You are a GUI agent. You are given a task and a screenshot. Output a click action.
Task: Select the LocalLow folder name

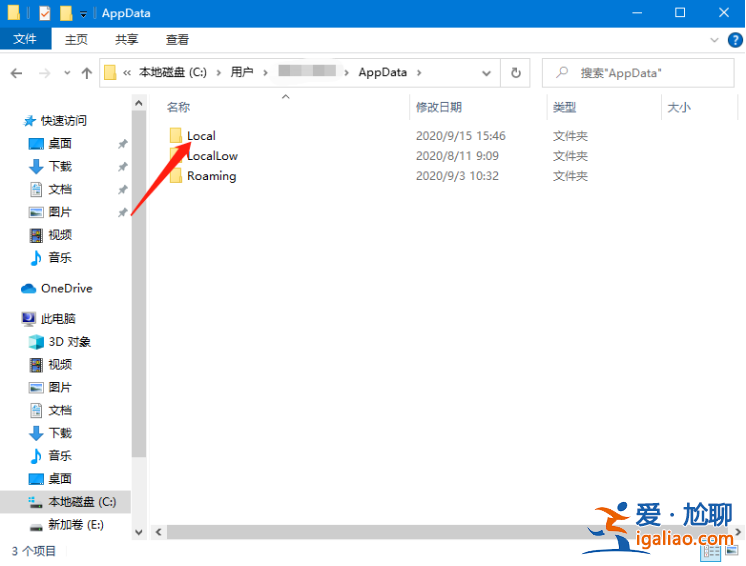pyautogui.click(x=212, y=156)
